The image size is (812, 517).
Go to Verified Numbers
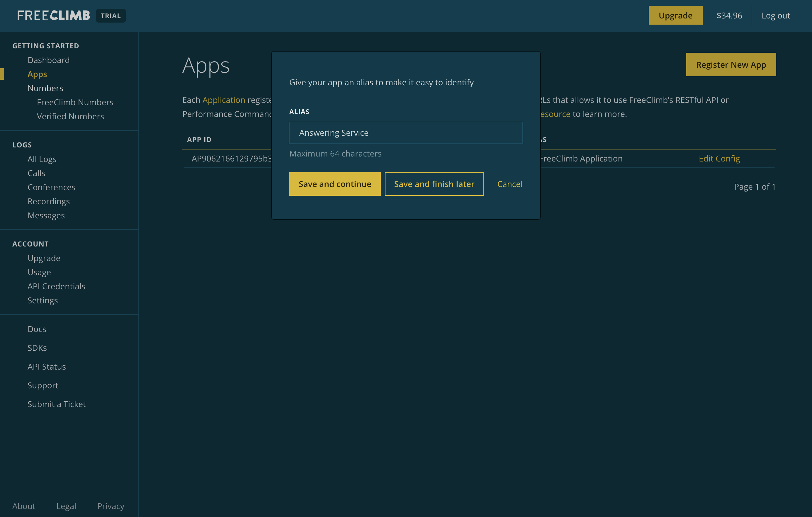click(70, 116)
